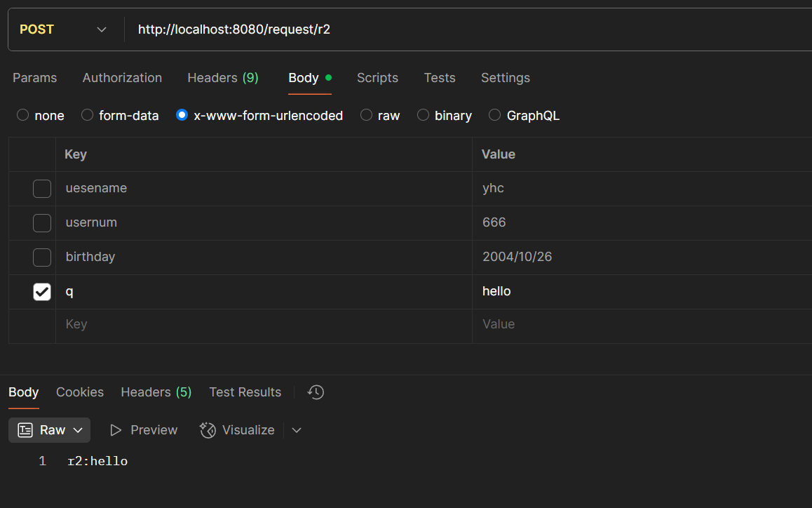Click the Preview button label
Viewport: 812px width, 508px height.
pos(154,430)
